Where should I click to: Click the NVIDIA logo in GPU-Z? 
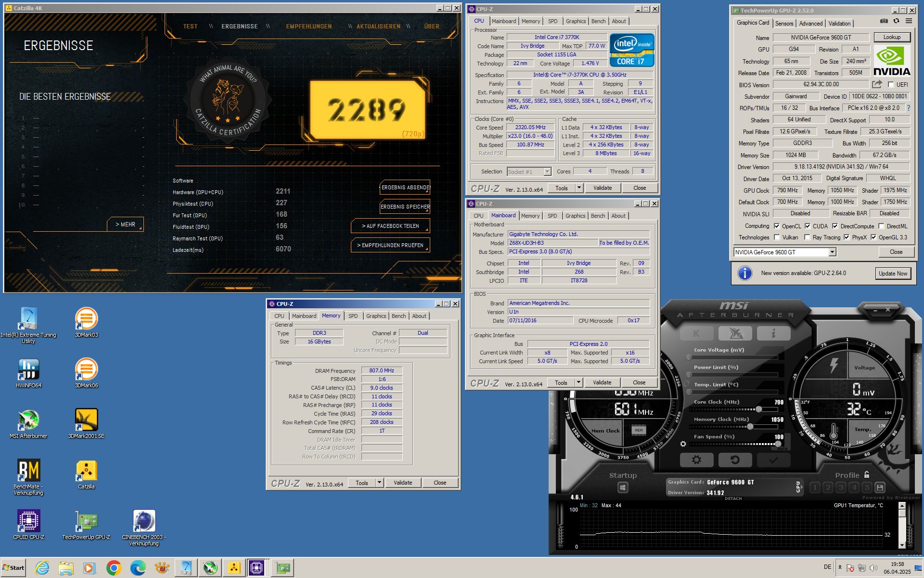click(x=892, y=61)
